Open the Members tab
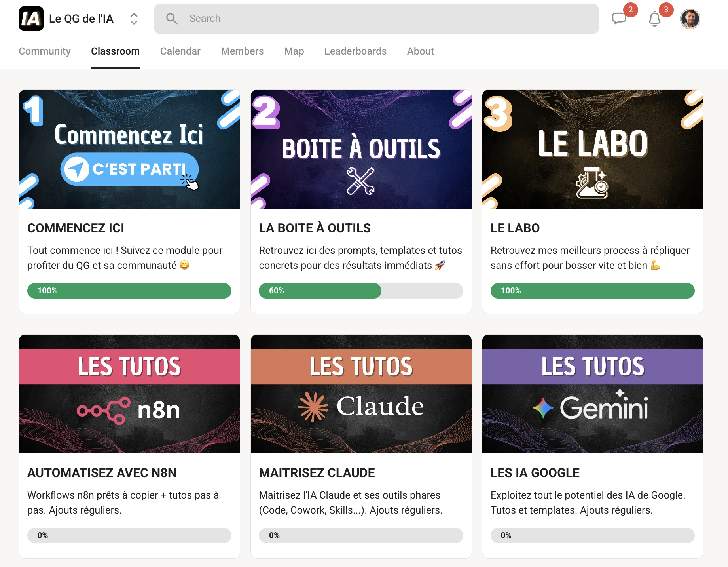Image resolution: width=728 pixels, height=567 pixels. pos(242,51)
